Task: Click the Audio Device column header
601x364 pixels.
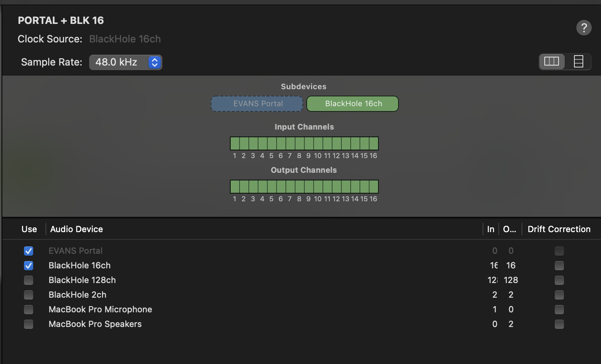Action: point(76,229)
